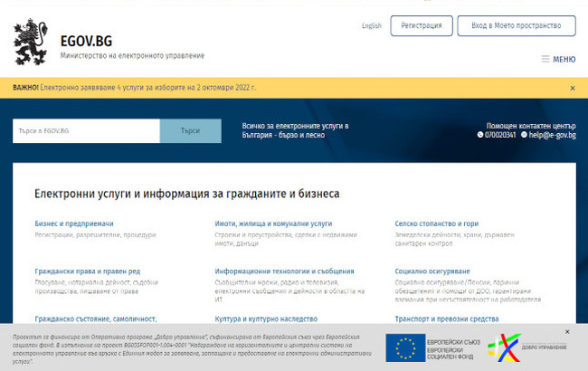Image resolution: width=588 pixels, height=371 pixels.
Task: Open Култура и културно наследство category
Action: (x=266, y=319)
